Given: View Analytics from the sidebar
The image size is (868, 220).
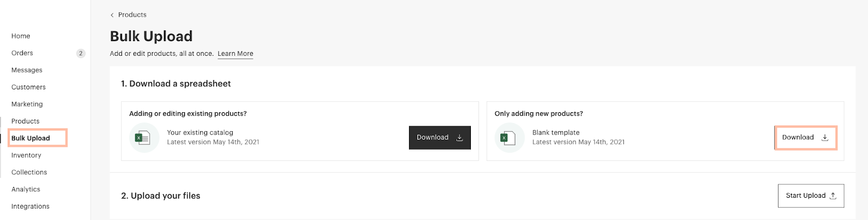Looking at the screenshot, I should tap(26, 189).
